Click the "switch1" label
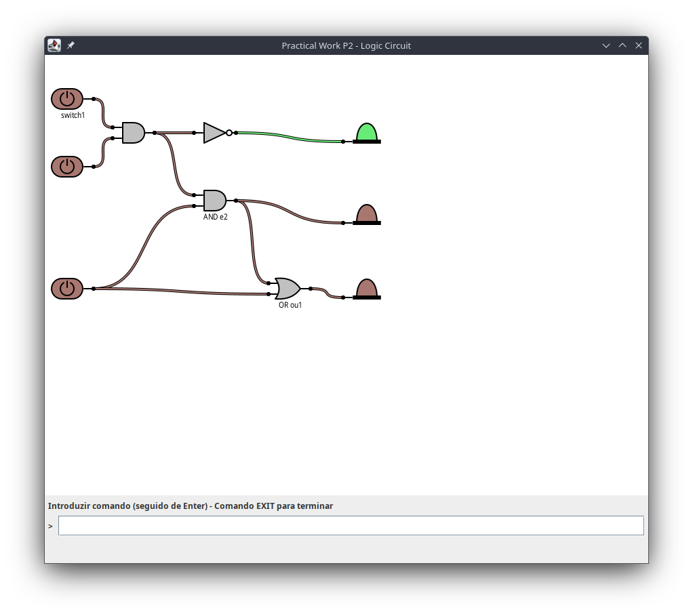 tap(73, 115)
